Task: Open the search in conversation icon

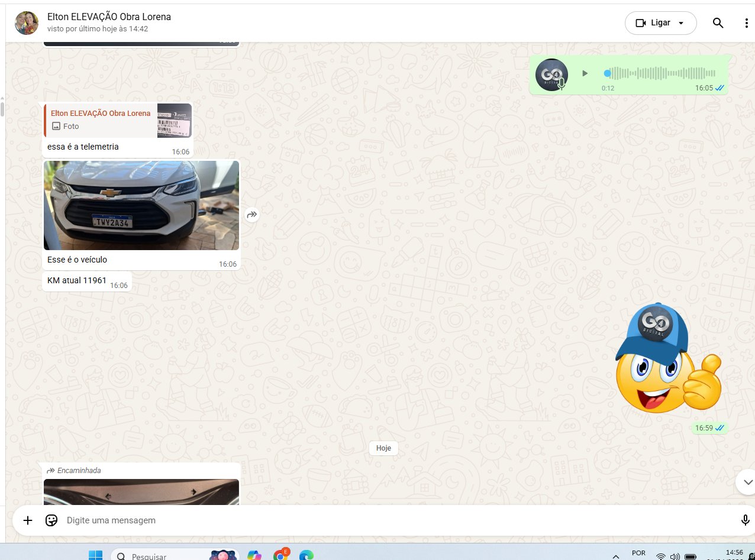Action: click(718, 23)
